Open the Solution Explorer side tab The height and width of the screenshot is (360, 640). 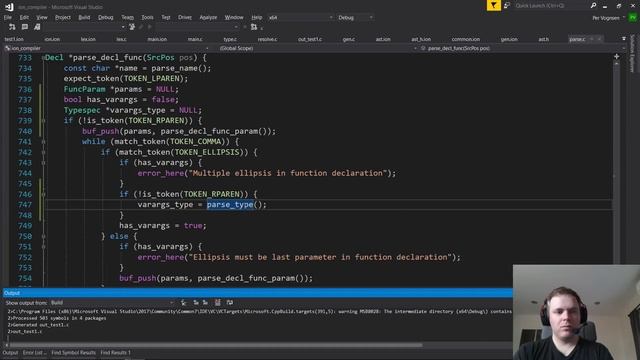633,53
